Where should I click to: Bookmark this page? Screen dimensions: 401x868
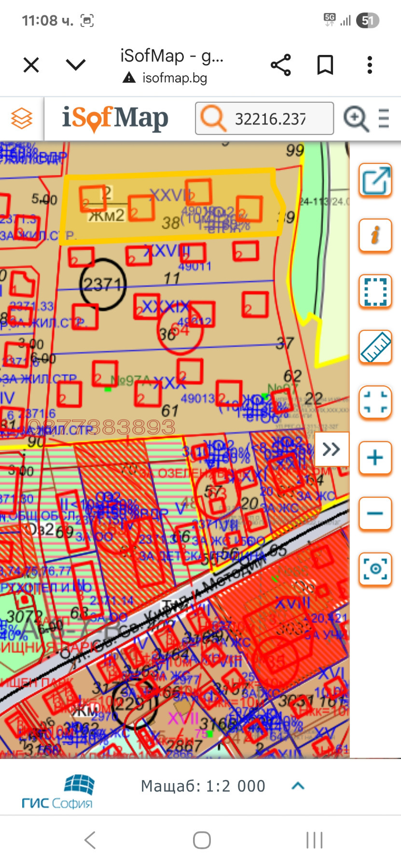[325, 65]
